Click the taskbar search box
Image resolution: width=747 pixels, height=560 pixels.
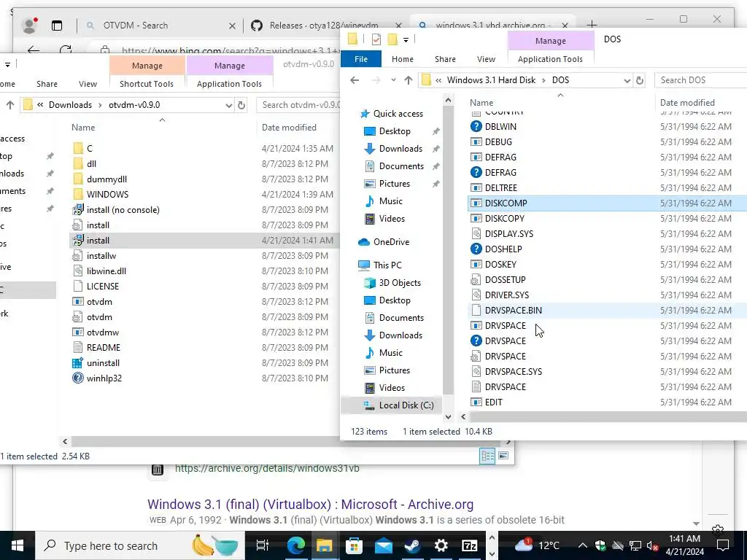point(140,545)
